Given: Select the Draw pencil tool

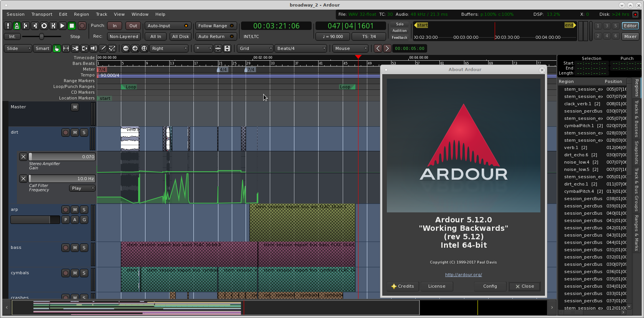Looking at the screenshot, I should [x=103, y=48].
